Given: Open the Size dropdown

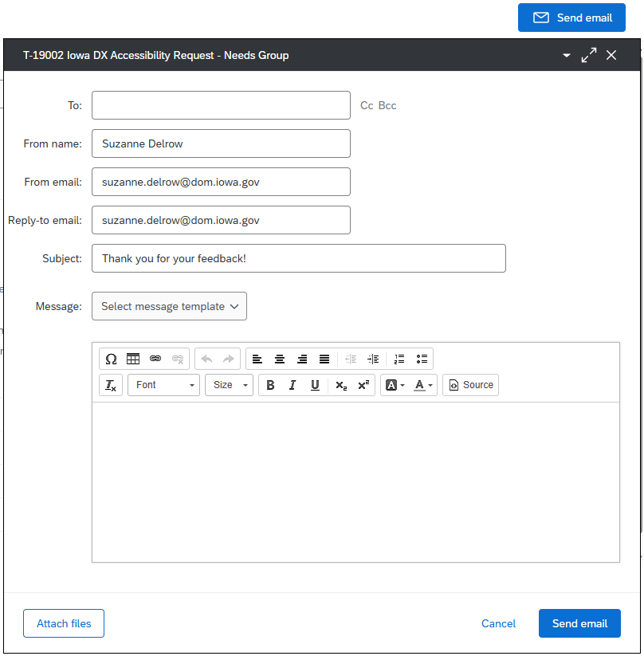Looking at the screenshot, I should click(229, 385).
